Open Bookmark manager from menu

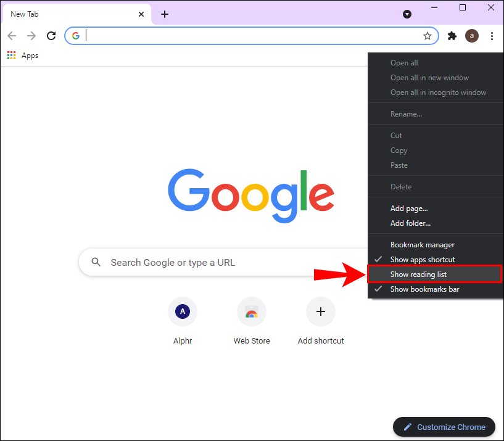[x=436, y=245]
